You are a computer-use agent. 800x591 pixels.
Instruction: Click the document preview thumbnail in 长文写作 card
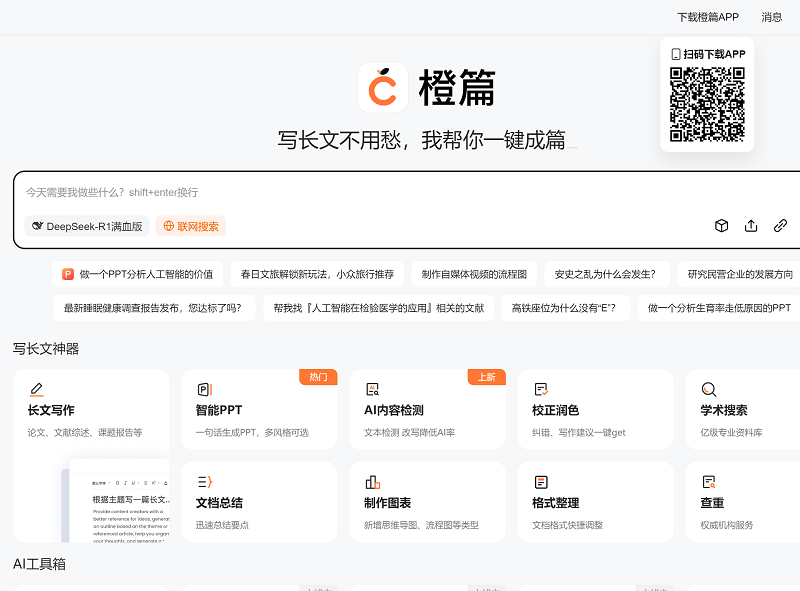pyautogui.click(x=116, y=501)
